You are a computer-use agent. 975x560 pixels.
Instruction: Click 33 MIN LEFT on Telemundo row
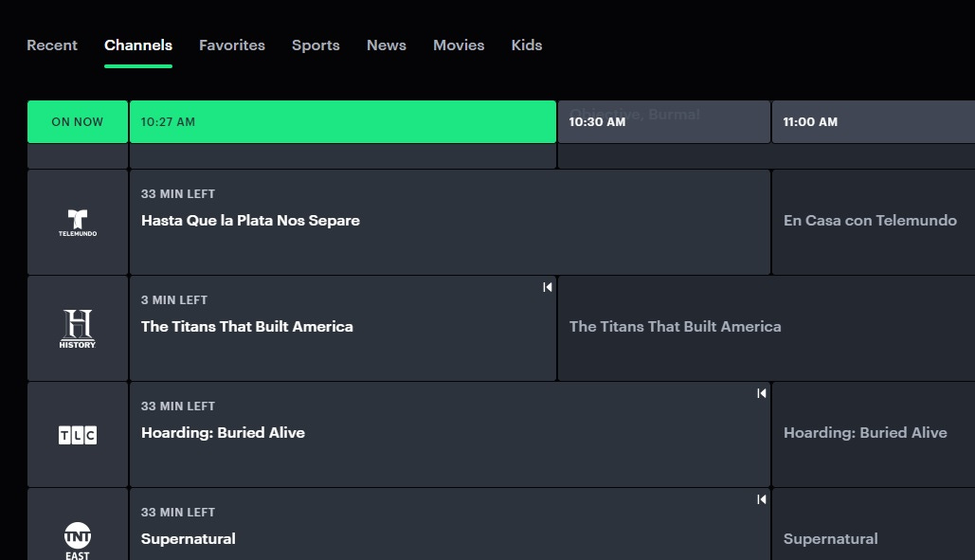click(178, 194)
